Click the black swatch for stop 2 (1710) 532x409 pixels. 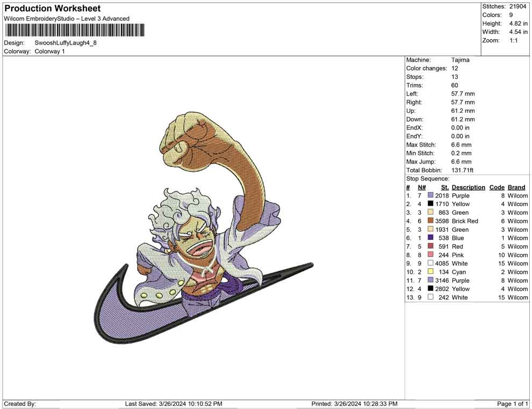[x=430, y=203]
